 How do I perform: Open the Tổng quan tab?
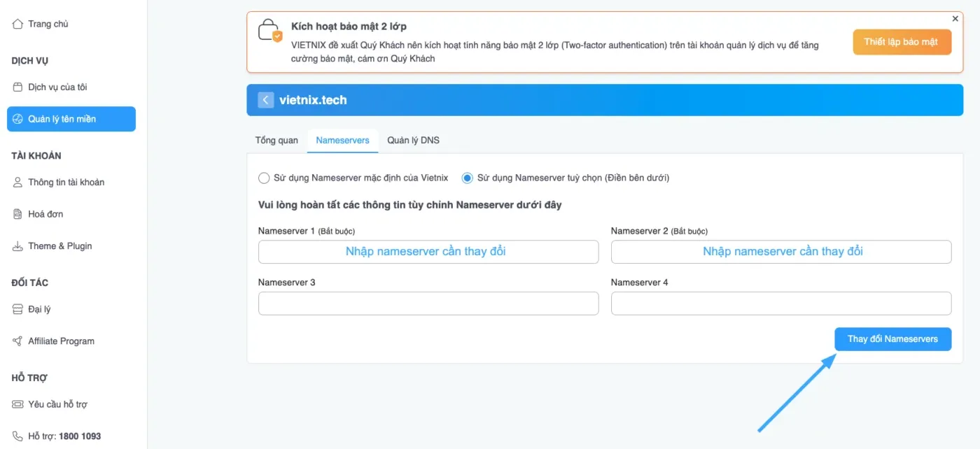coord(276,141)
